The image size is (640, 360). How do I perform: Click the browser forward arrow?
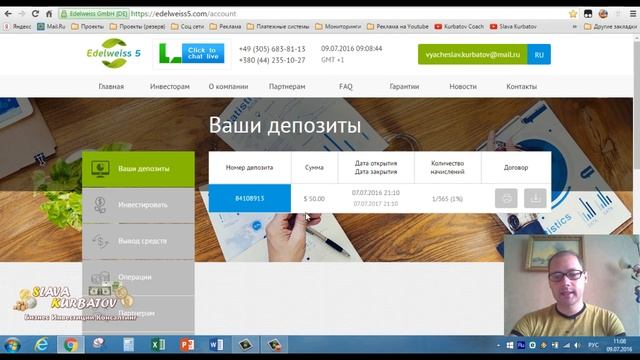[21, 13]
